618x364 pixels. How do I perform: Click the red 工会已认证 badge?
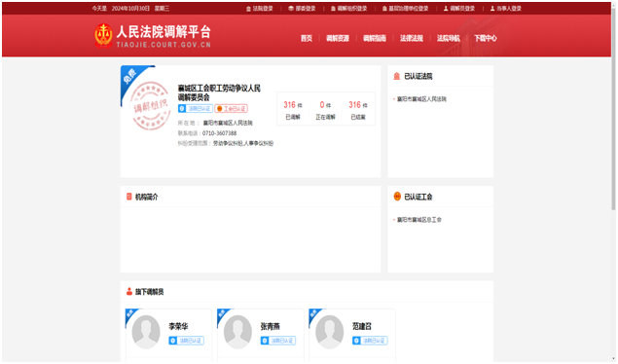[232, 108]
